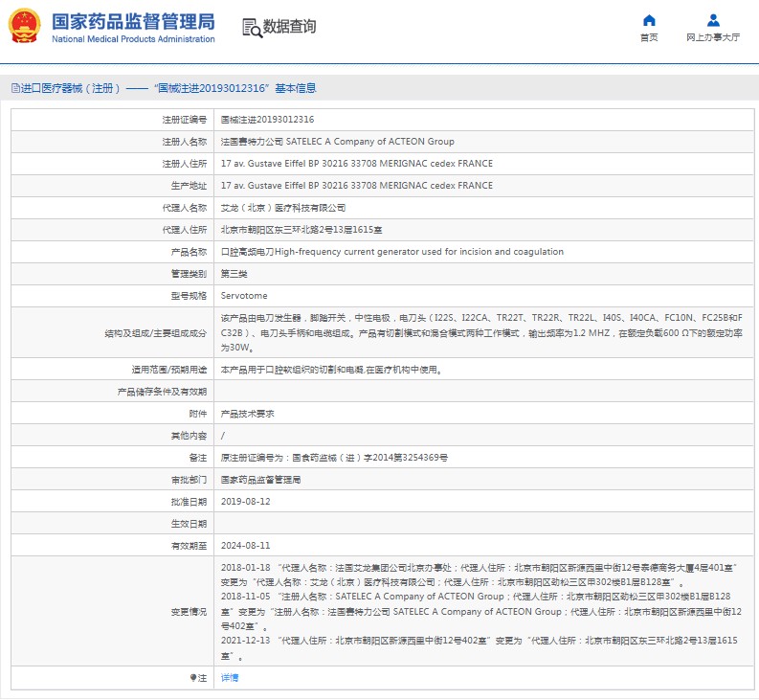Select product name 口腔高频电刀 High-frequency text
Screen dimensions: 759x700
click(392, 252)
